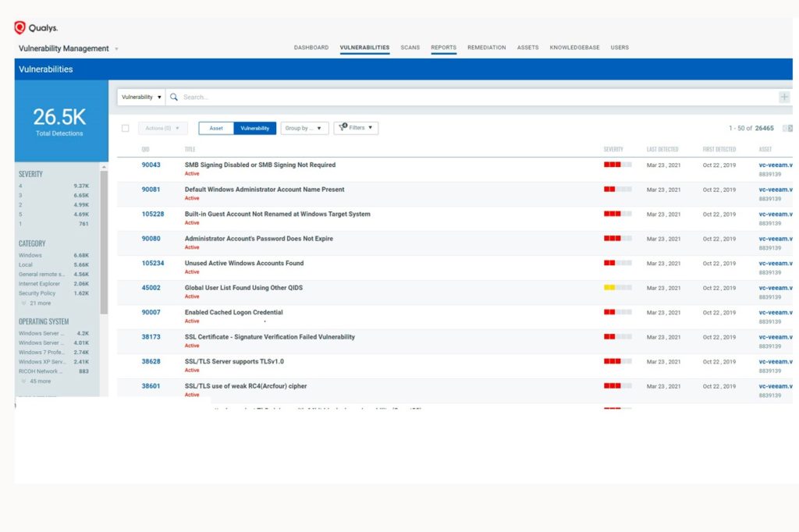Open the Remediation tab
Screen dimensions: 799x532
click(x=487, y=48)
